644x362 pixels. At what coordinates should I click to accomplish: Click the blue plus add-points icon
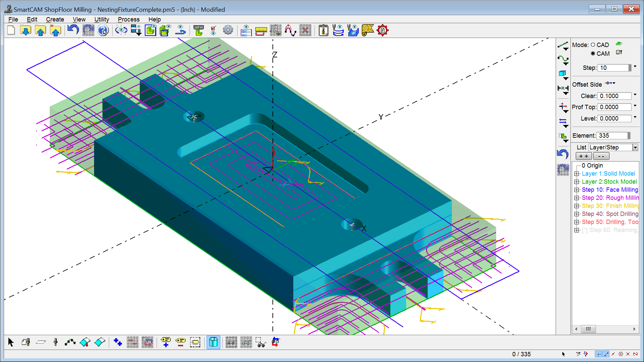coord(118,342)
